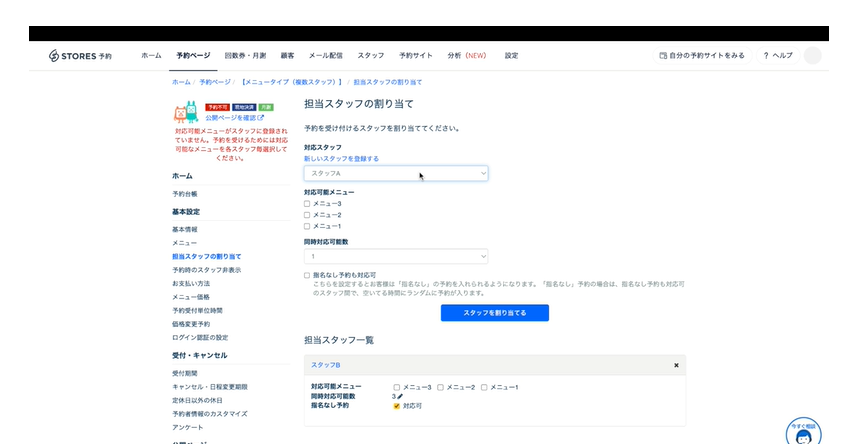Screen dimensions: 842x444
Task: Click the edit pencil next to 同時対応可能数
Action: click(400, 396)
